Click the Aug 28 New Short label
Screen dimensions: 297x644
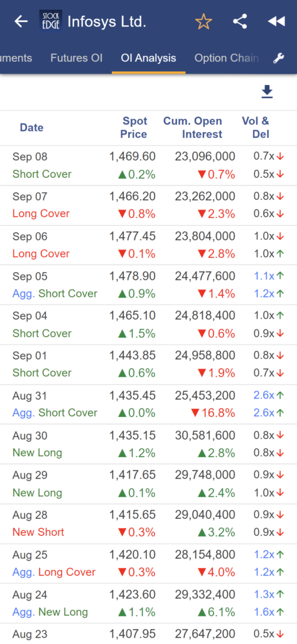38,532
